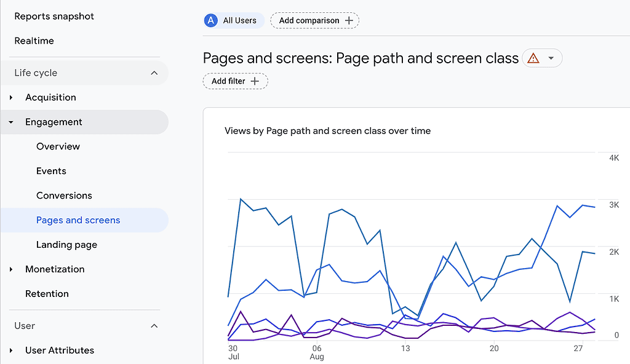Expand the User Attributes section
Image resolution: width=630 pixels, height=364 pixels.
[x=10, y=350]
